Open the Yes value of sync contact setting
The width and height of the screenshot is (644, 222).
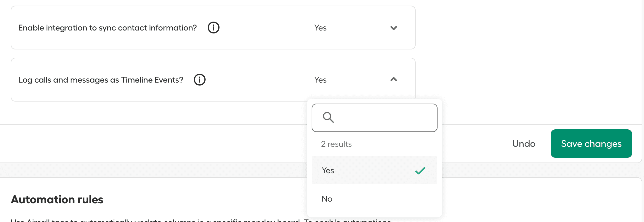[320, 28]
